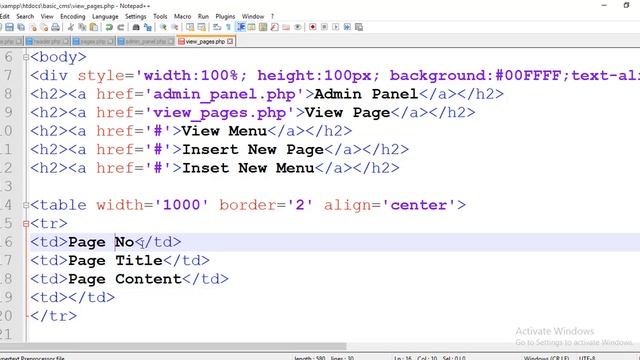
Task: Switch to the pages.php tab
Action: pyautogui.click(x=93, y=42)
